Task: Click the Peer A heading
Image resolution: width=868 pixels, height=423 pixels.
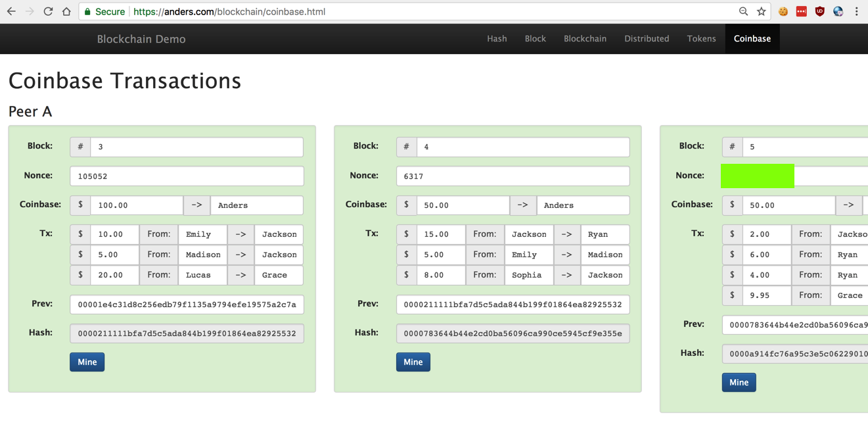Action: 30,112
